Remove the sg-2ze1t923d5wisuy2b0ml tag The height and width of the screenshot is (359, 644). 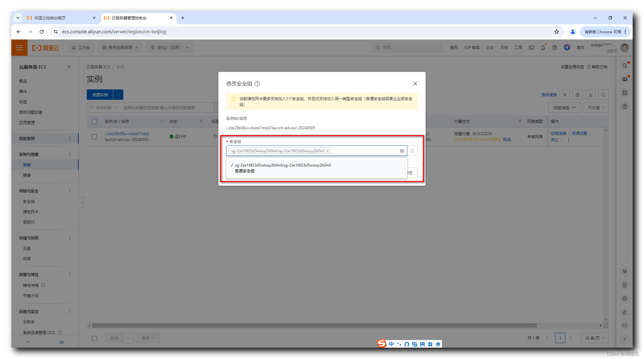328,151
